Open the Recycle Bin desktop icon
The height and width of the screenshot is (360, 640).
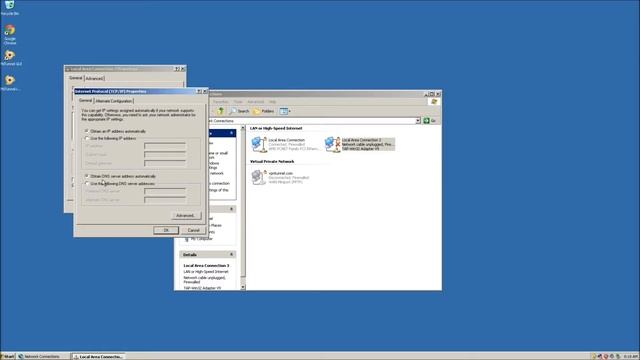[9, 8]
